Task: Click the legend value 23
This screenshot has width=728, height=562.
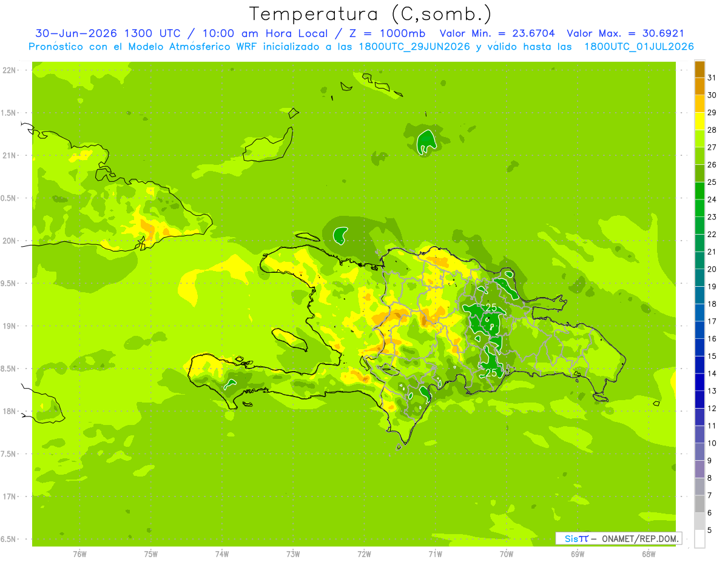Action: click(712, 217)
